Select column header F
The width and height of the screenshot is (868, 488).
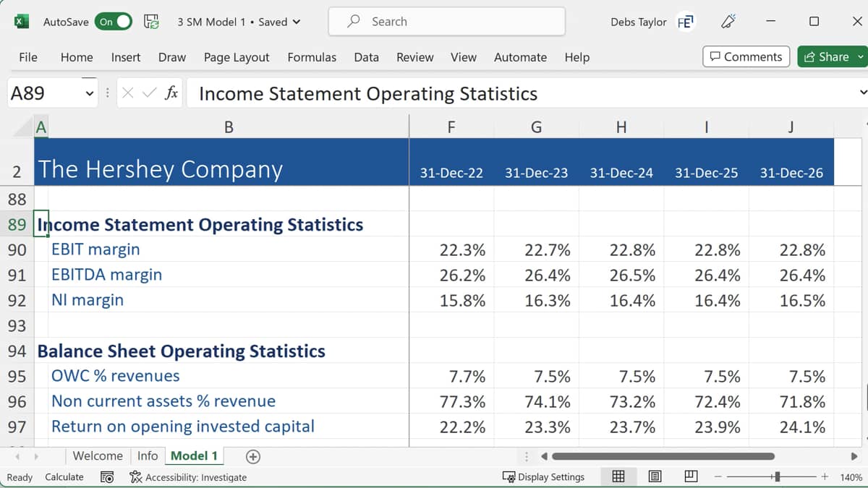pyautogui.click(x=451, y=127)
